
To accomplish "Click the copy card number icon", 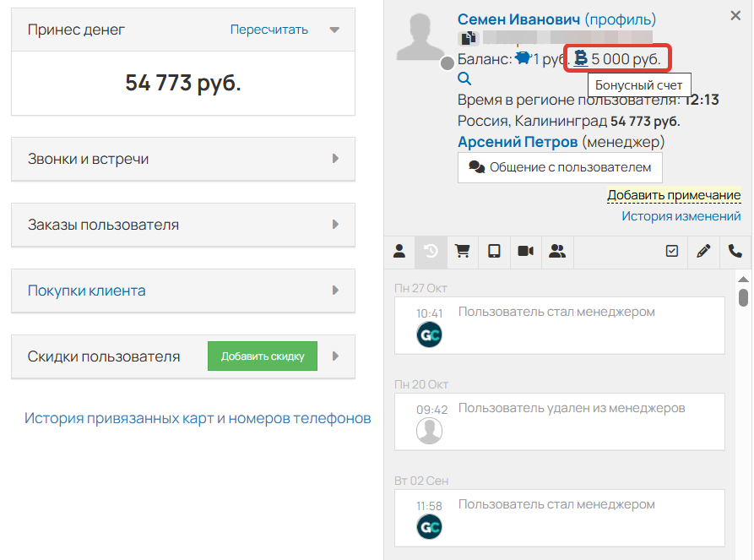I will coord(469,37).
